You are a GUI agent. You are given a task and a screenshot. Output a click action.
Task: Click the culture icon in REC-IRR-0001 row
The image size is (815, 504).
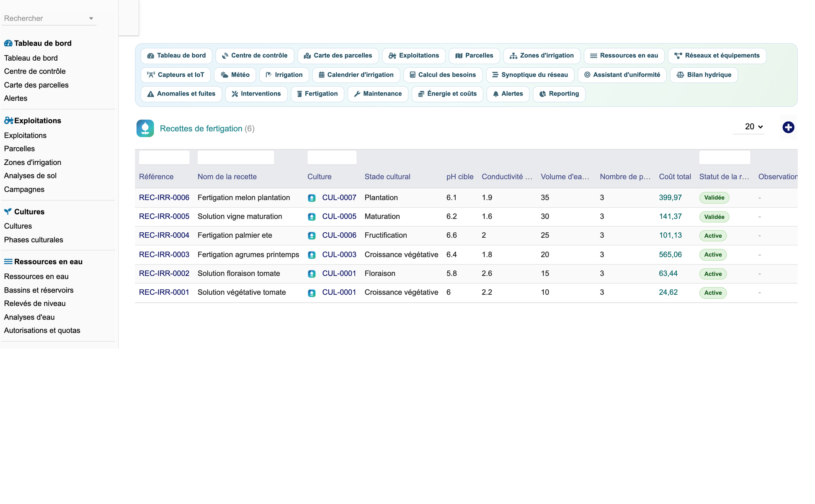[312, 293]
